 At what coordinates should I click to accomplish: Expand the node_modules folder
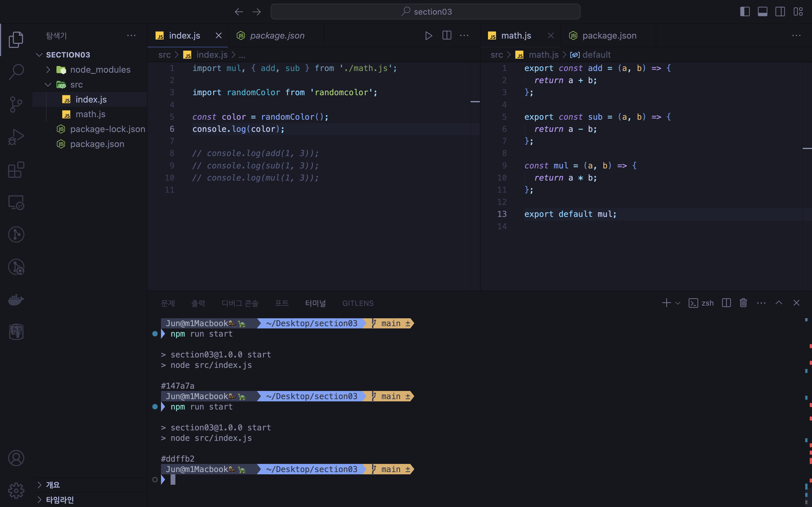[100, 70]
